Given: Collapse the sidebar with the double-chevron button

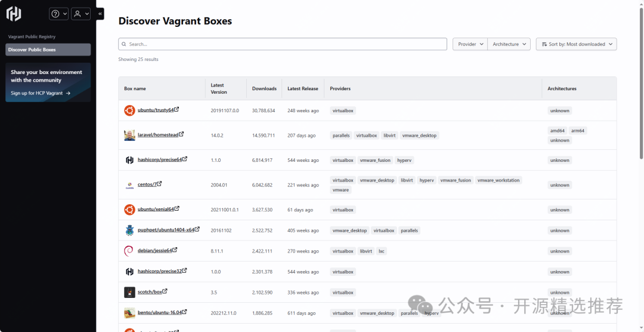Looking at the screenshot, I should point(100,14).
